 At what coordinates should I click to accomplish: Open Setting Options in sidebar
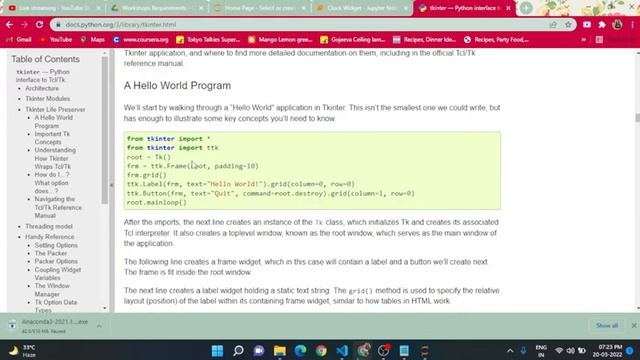pyautogui.click(x=56, y=245)
